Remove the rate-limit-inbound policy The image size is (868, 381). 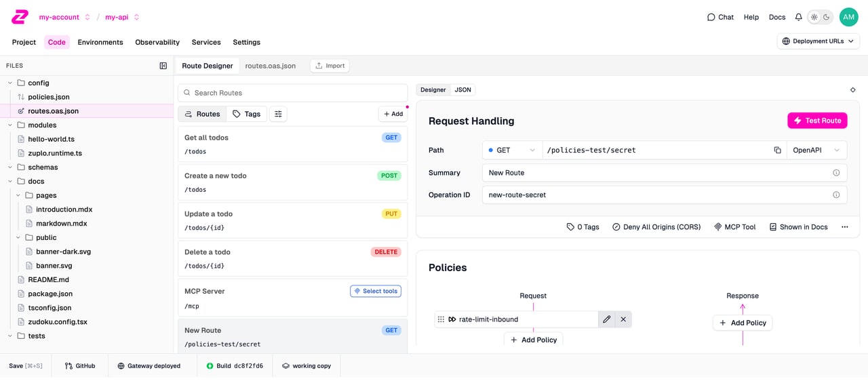coord(623,319)
